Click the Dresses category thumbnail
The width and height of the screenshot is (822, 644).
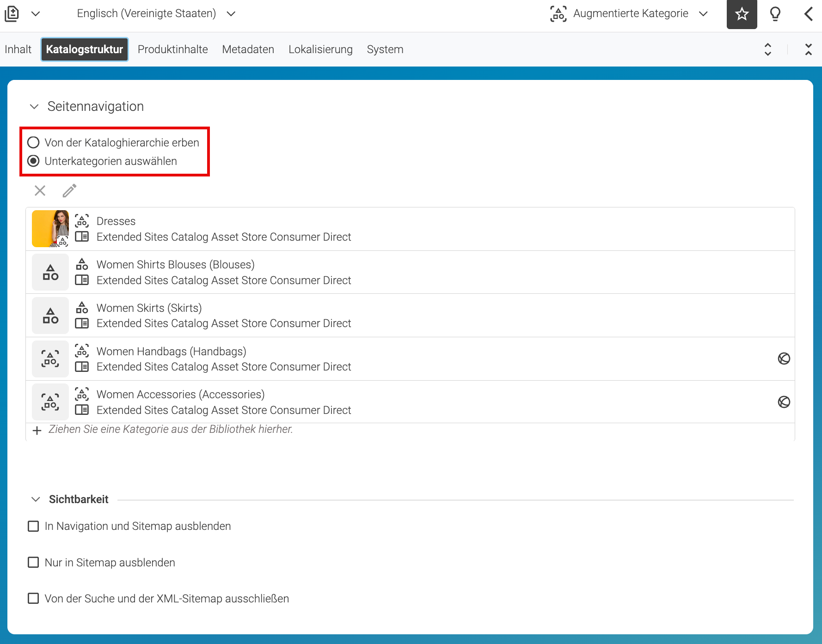[50, 229]
